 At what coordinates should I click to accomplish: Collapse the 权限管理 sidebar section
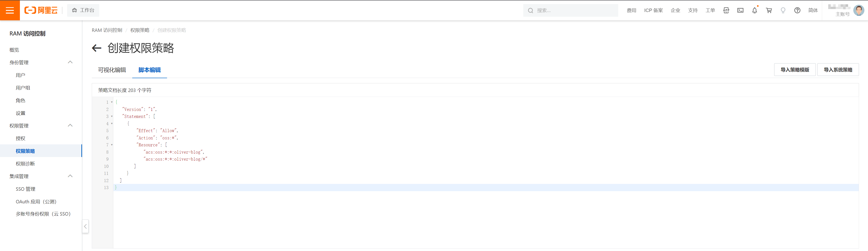70,126
